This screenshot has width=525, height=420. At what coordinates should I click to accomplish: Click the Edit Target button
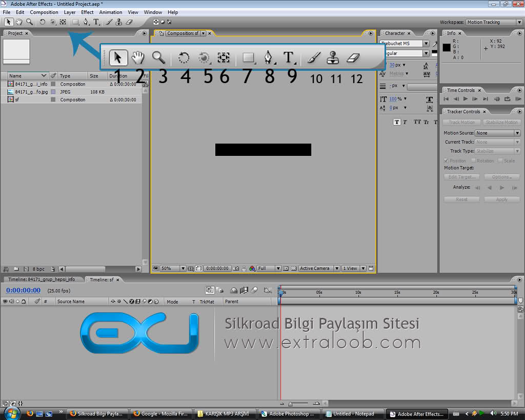pyautogui.click(x=462, y=177)
